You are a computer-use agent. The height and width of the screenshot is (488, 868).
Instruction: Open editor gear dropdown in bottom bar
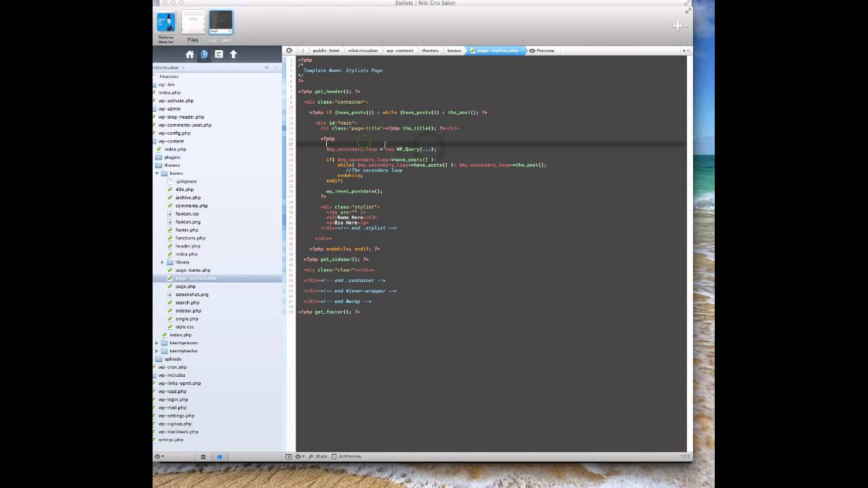(299, 457)
